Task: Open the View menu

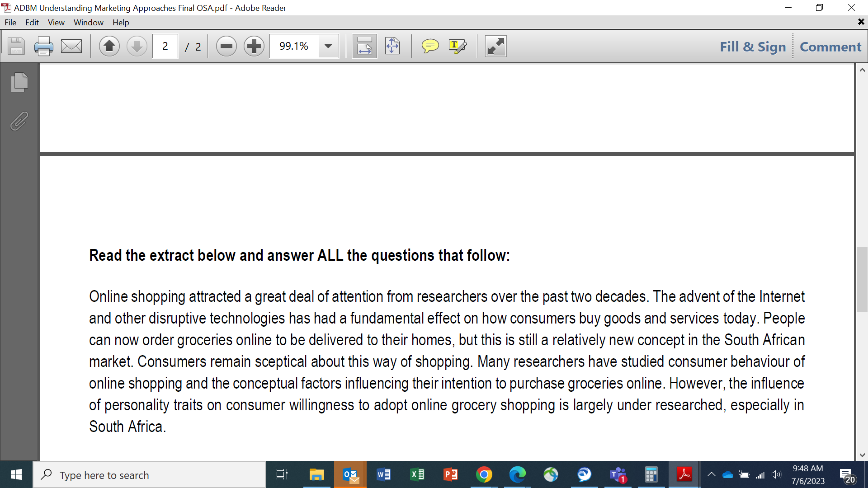Action: [56, 22]
